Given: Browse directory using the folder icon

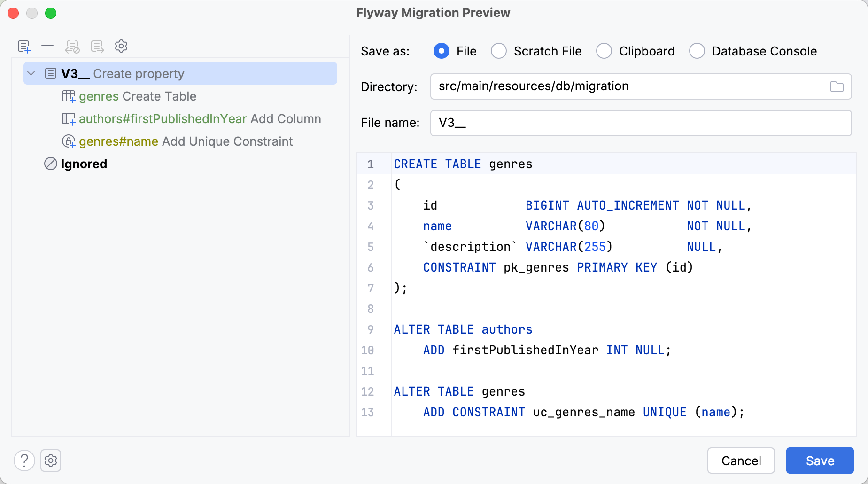Looking at the screenshot, I should [x=837, y=86].
